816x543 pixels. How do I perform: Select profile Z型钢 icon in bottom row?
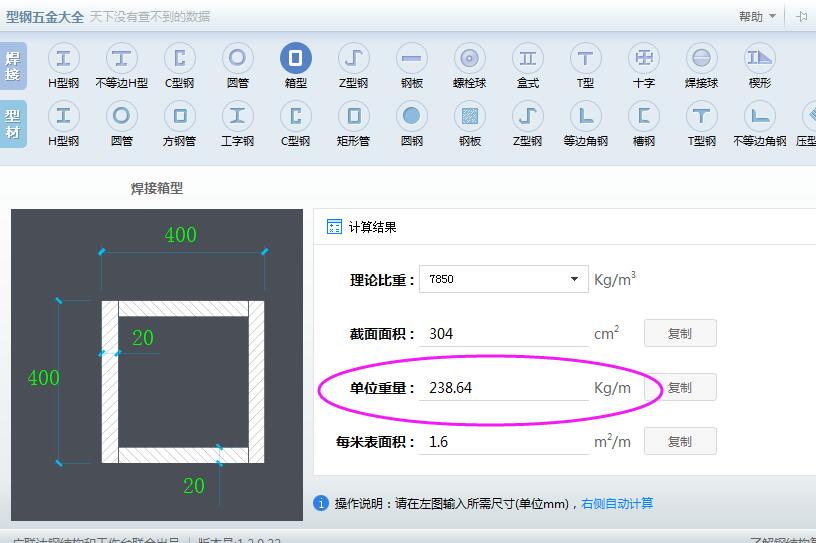tap(528, 116)
